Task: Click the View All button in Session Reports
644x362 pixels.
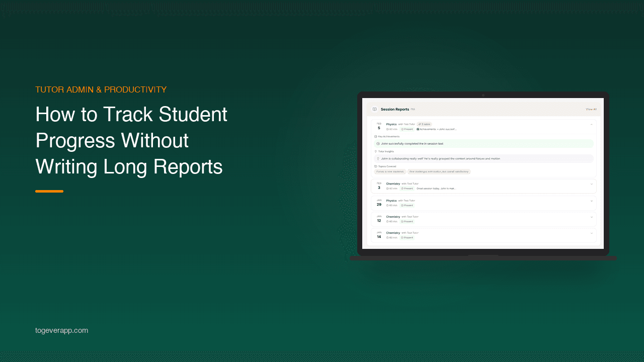Action: (x=591, y=109)
